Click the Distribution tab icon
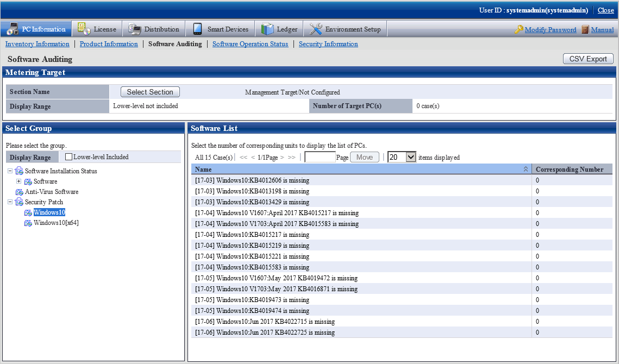The width and height of the screenshot is (619, 364). point(135,29)
